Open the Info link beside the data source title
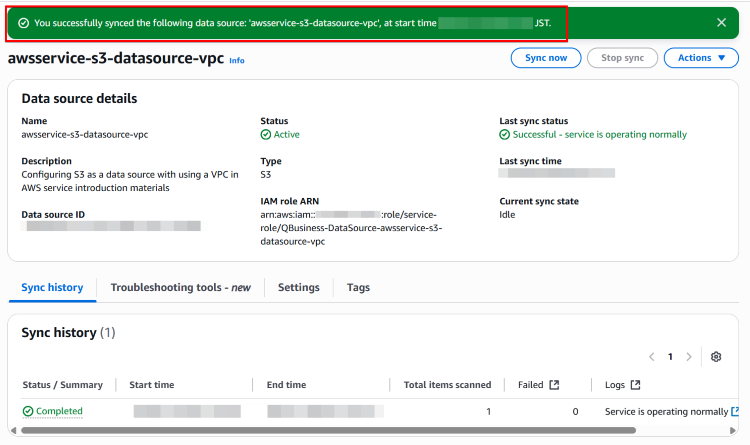Viewport: 750px width, 445px height. 236,61
